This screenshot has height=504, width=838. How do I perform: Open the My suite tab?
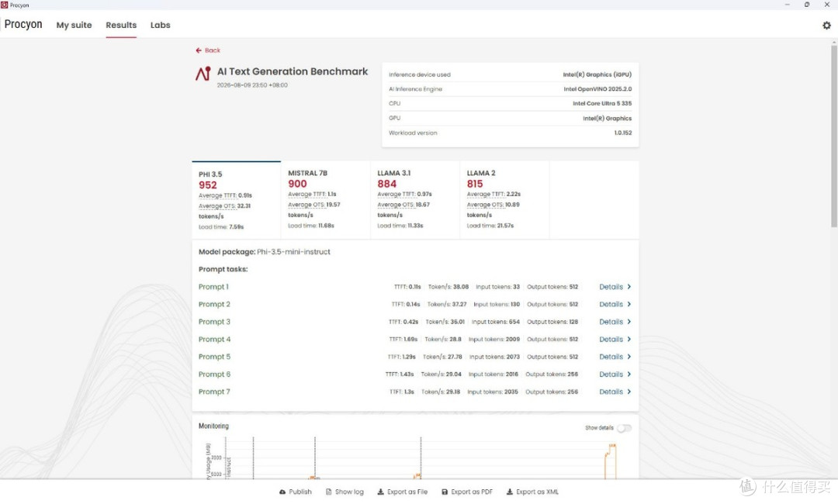click(x=74, y=25)
